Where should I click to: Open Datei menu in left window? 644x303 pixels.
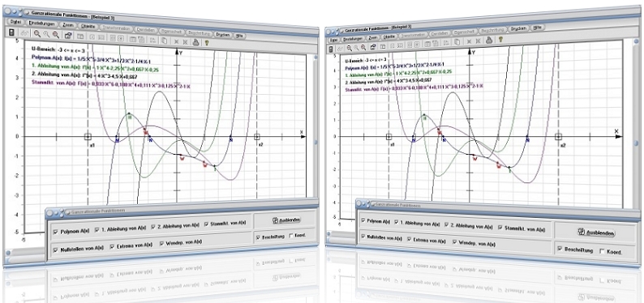click(16, 21)
